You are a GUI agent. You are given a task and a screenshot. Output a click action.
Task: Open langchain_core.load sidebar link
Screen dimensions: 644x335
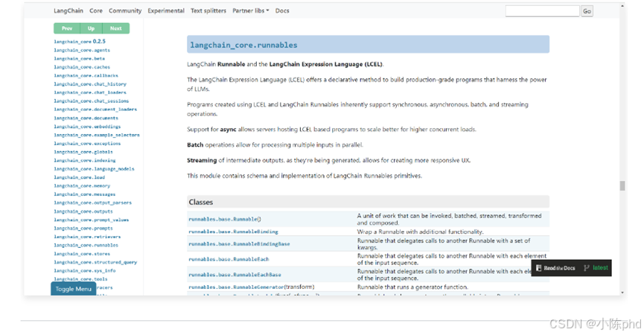coord(79,177)
